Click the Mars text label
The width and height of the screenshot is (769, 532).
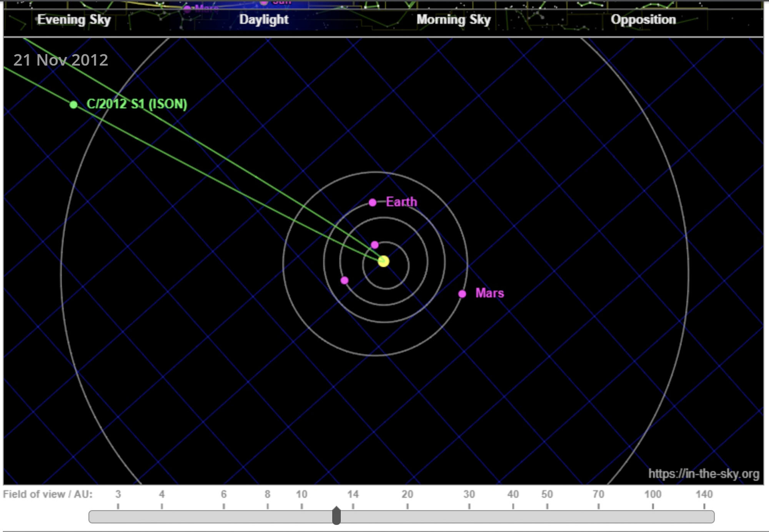(x=489, y=293)
